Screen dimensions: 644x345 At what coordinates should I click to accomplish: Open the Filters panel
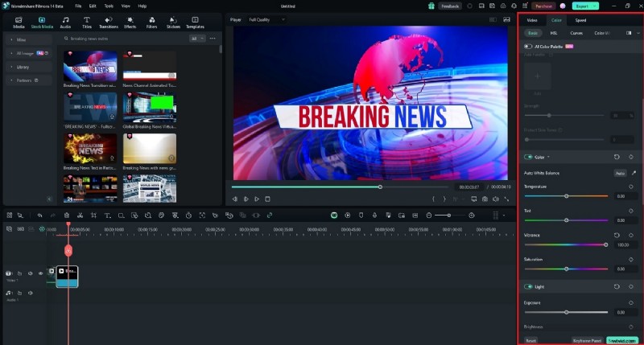coord(151,23)
